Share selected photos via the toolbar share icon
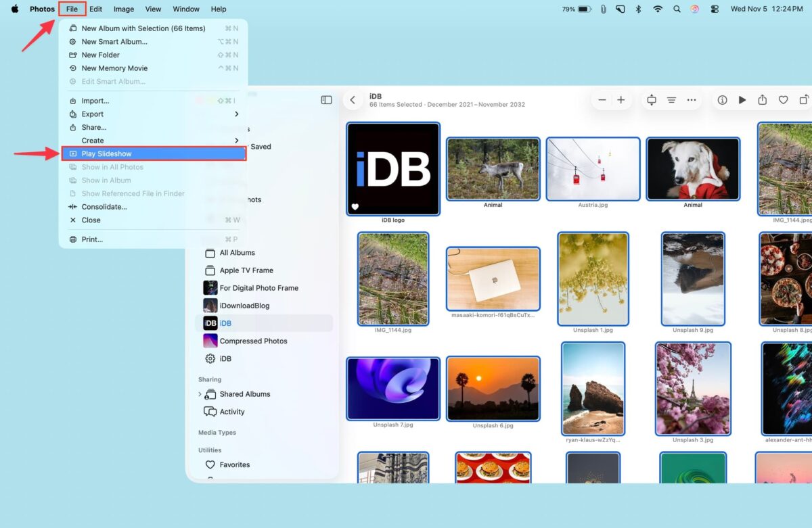This screenshot has height=528, width=812. [763, 100]
